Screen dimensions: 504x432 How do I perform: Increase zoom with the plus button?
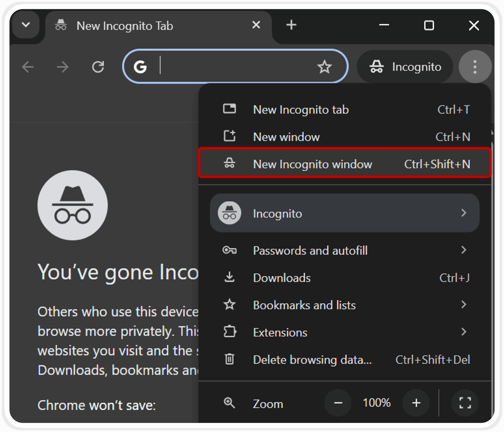pyautogui.click(x=416, y=403)
